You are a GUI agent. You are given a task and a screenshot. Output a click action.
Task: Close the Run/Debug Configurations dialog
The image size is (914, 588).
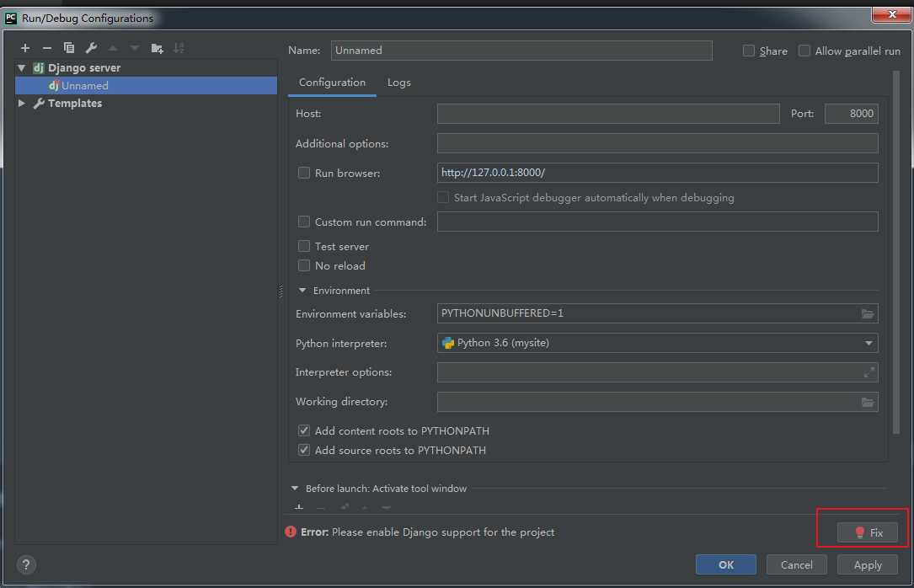tap(891, 14)
